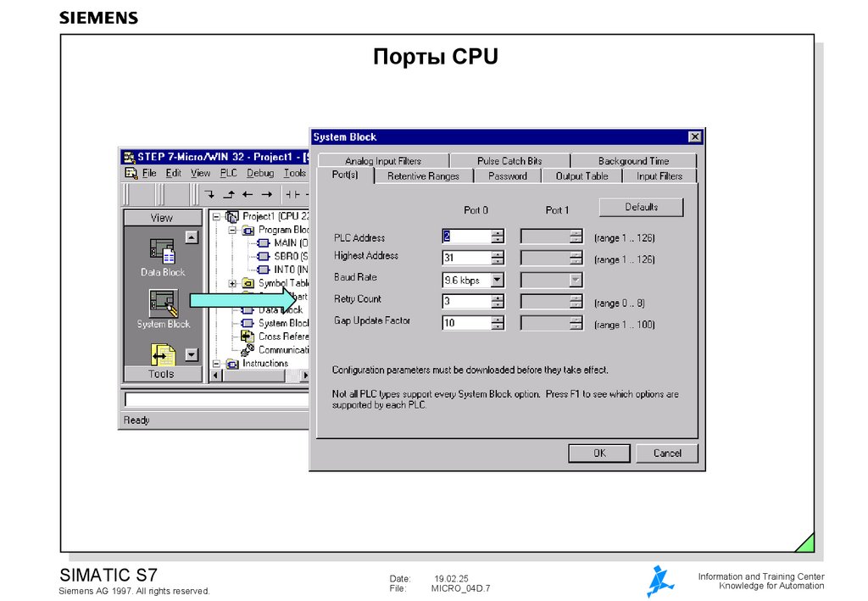Click the insert line down arrow toolbar icon
Image resolution: width=868 pixels, height=601 pixels.
coord(209,194)
